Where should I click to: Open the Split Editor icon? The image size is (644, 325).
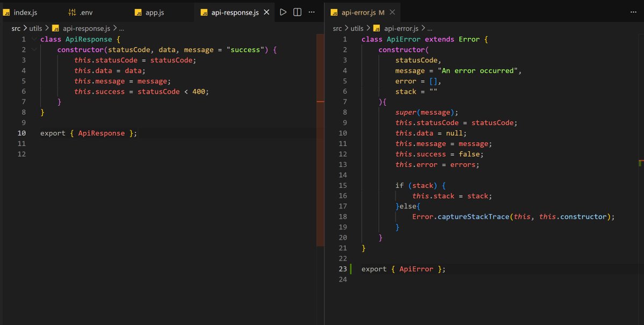[x=298, y=12]
